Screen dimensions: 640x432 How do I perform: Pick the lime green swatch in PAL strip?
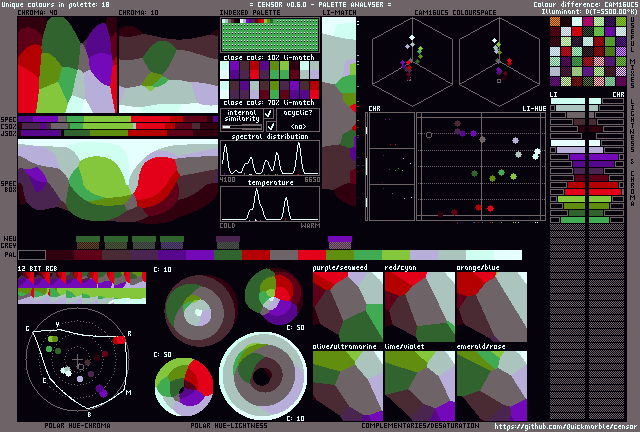(x=396, y=255)
